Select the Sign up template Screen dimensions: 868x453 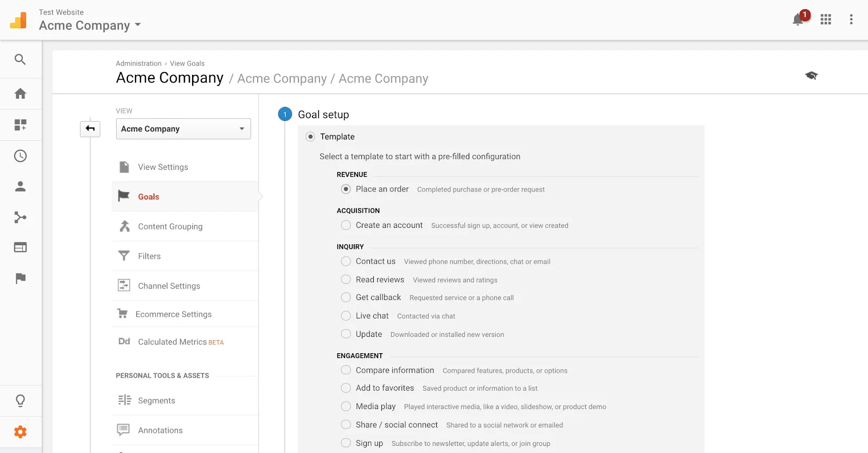point(346,443)
